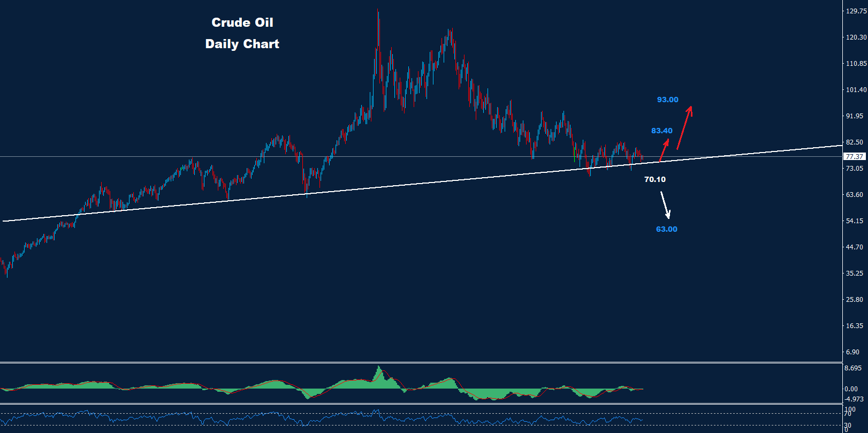Click the short red arrow below 83.40
The width and height of the screenshot is (868, 433).
click(x=664, y=150)
